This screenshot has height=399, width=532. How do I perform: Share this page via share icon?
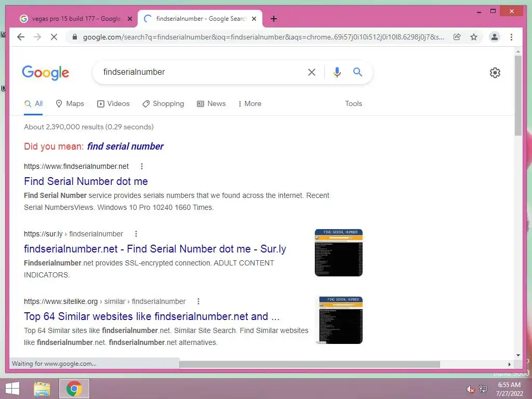457,37
